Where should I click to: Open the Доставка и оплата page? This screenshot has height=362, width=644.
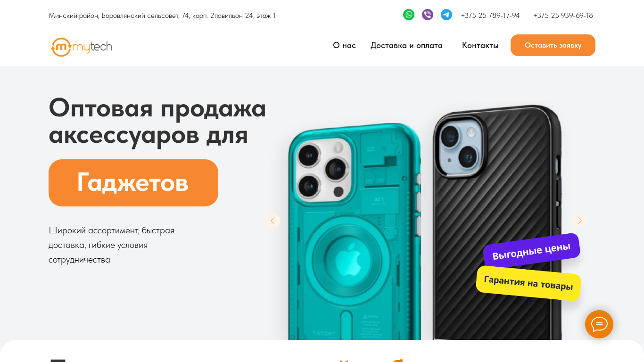coord(406,45)
